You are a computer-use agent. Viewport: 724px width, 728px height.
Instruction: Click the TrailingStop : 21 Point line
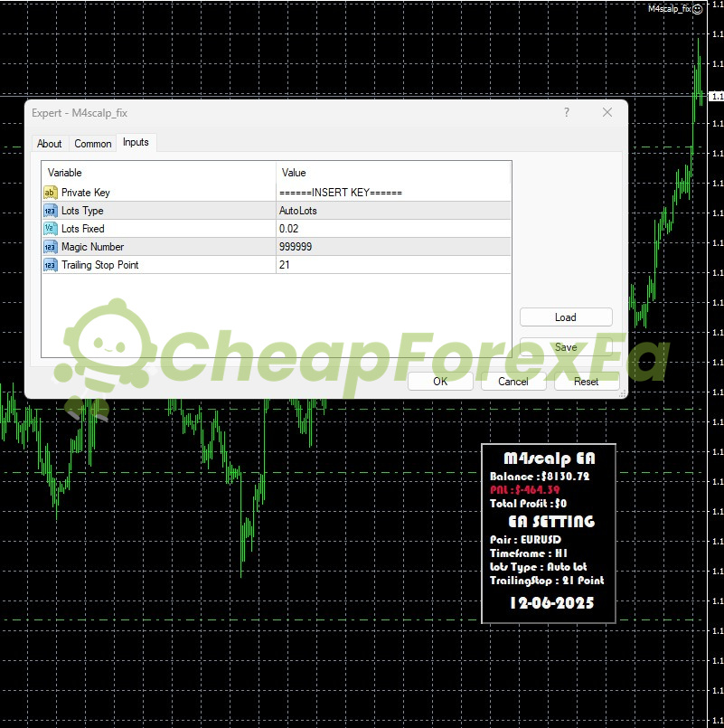coord(547,581)
